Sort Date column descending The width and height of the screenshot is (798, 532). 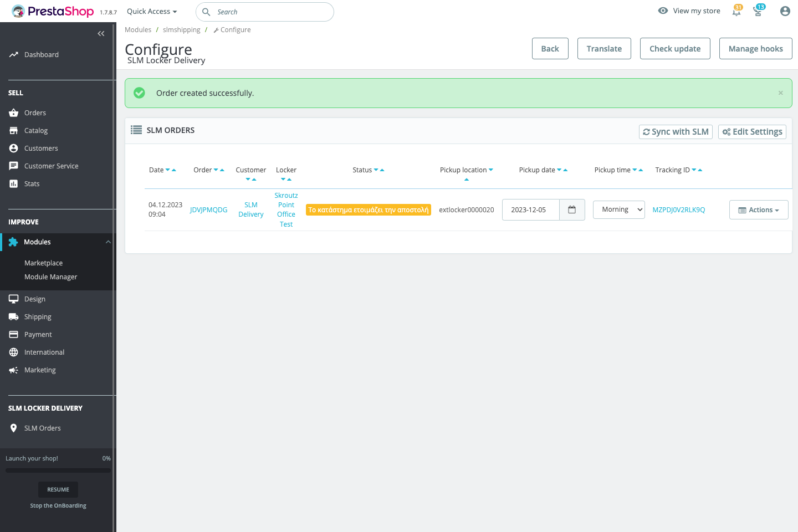click(168, 170)
